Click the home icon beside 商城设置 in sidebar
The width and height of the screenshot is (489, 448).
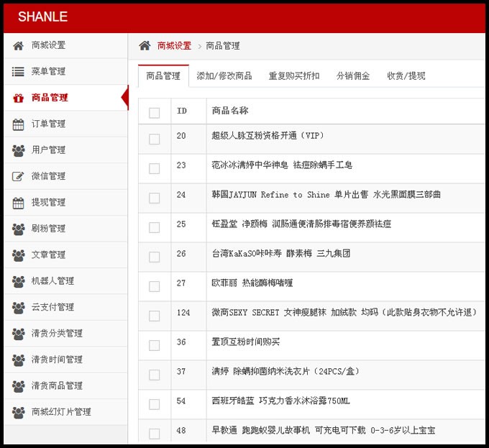click(18, 46)
